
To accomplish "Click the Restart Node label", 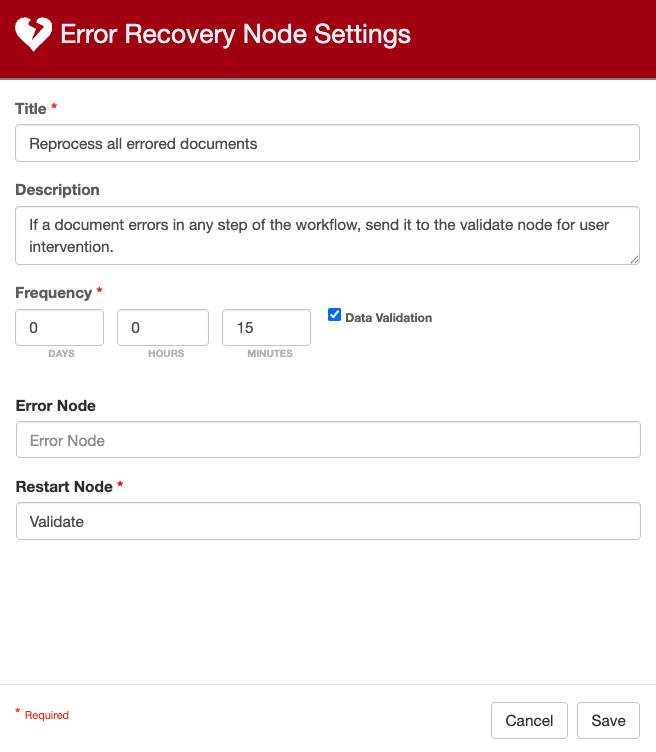I will pos(64,487).
